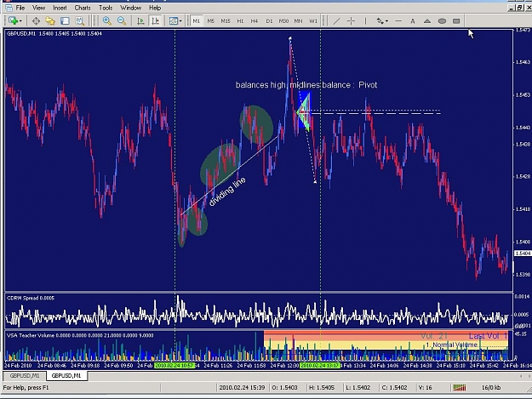
Task: Open the New Chart tool
Action: pos(14,21)
